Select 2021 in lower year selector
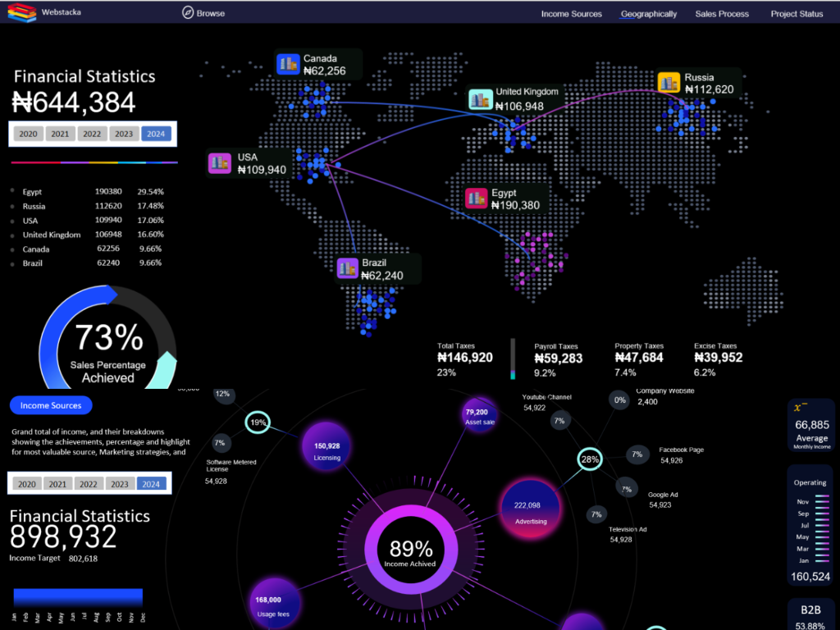 pyautogui.click(x=58, y=484)
